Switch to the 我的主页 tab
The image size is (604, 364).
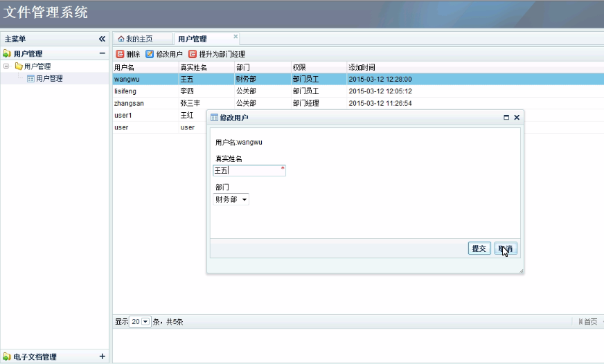tap(139, 39)
